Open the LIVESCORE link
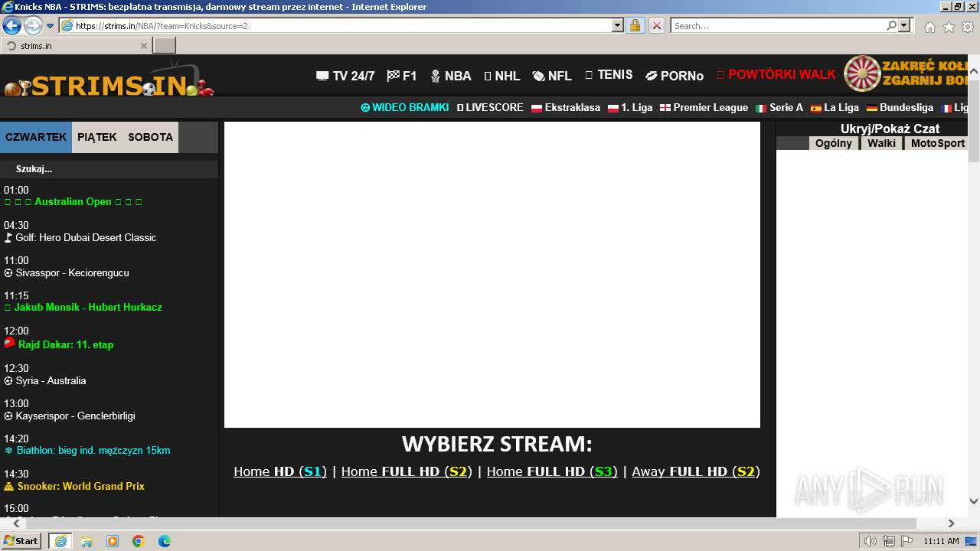 tap(490, 108)
